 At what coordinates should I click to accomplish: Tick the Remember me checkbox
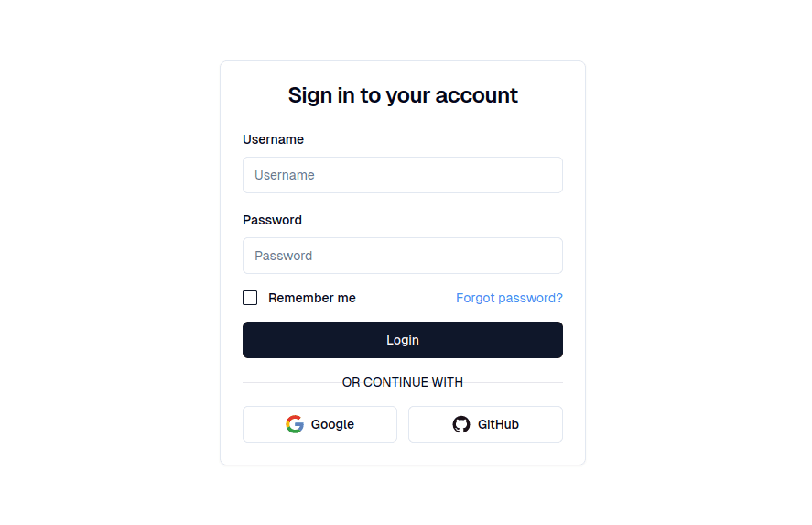(250, 298)
